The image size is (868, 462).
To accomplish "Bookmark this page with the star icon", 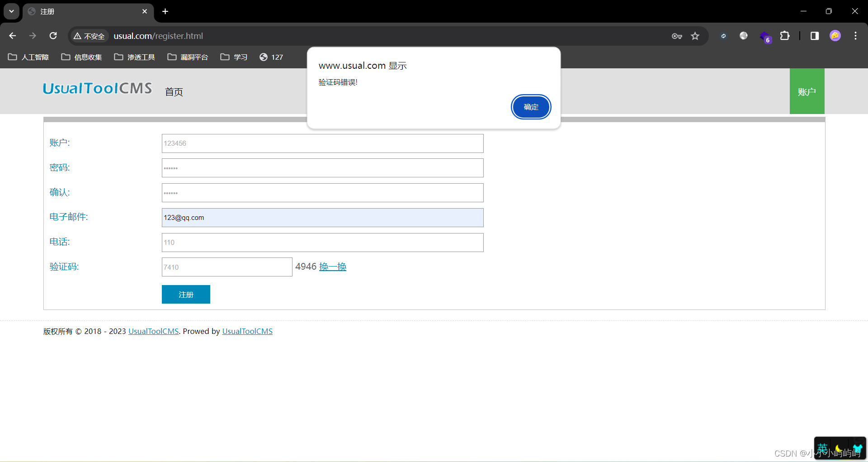I will (695, 36).
